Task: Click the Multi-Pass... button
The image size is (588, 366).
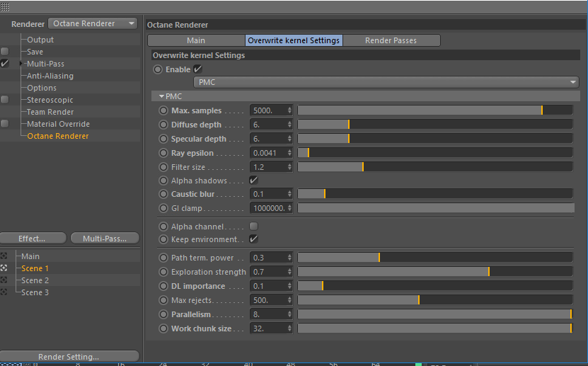Action: click(105, 239)
